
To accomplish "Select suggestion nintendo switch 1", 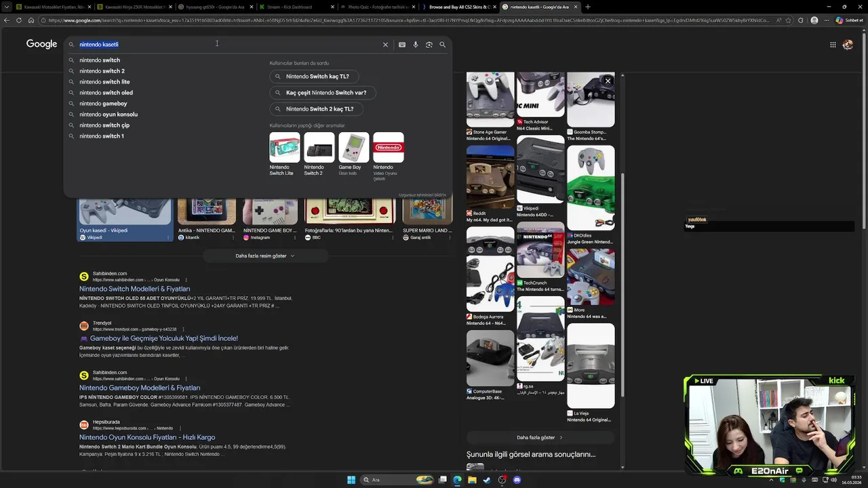I will point(102,136).
